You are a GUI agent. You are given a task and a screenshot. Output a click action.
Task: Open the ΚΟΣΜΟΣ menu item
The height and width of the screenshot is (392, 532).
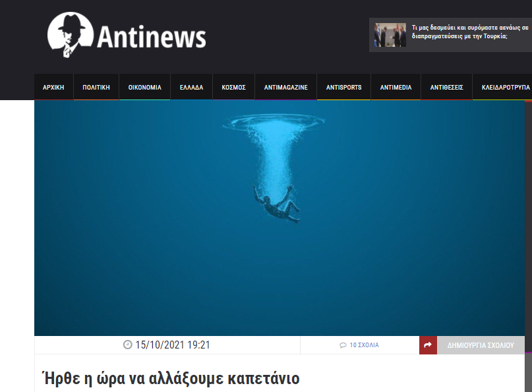(x=233, y=87)
